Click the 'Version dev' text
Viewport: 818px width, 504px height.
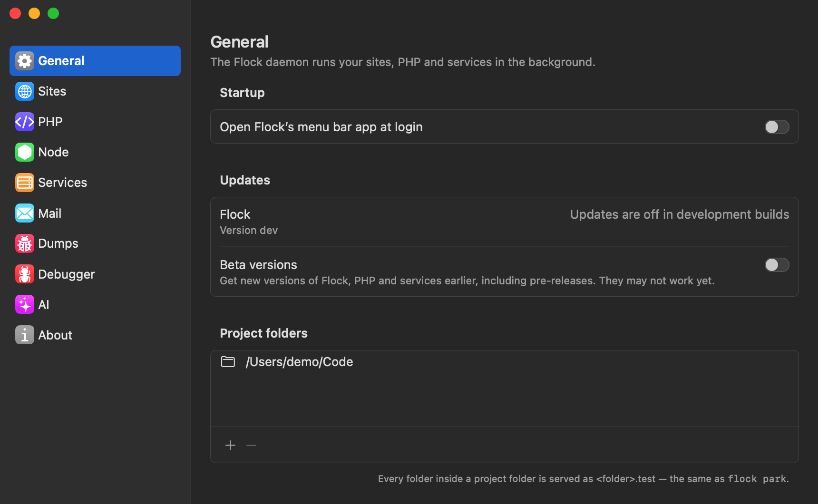(x=249, y=230)
